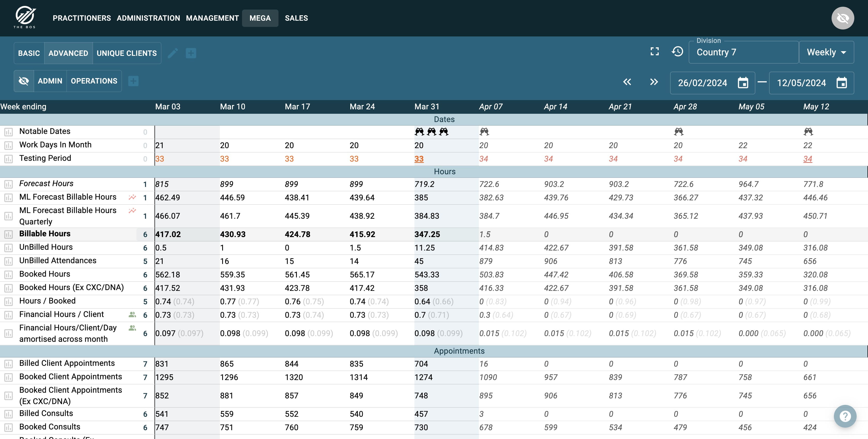Switch to the Advanced tab

point(68,53)
